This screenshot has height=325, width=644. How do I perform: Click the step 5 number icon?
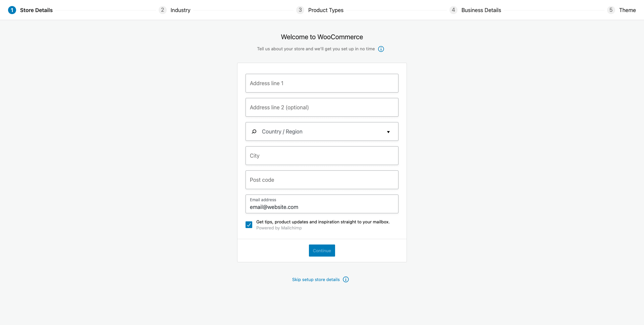pos(611,10)
